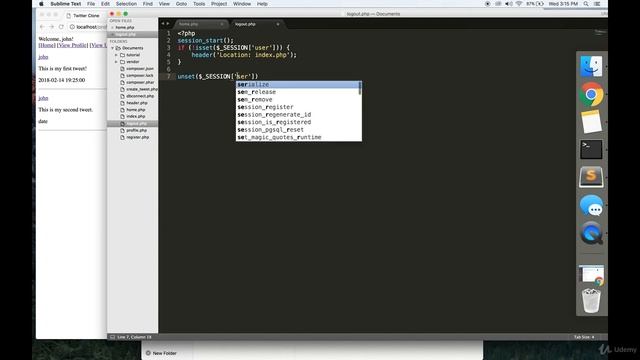Click the Home link in the browser page
Viewport: 640px width, 360px height.
coord(47,45)
